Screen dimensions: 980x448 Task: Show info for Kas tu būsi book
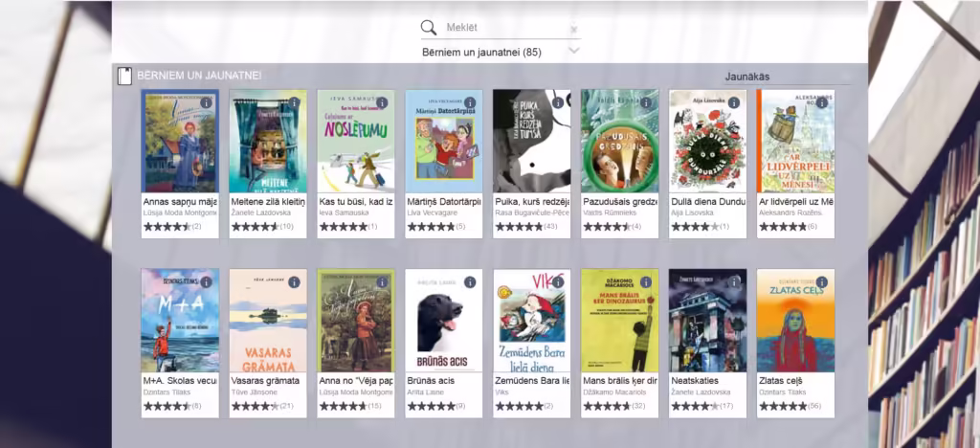pyautogui.click(x=383, y=102)
